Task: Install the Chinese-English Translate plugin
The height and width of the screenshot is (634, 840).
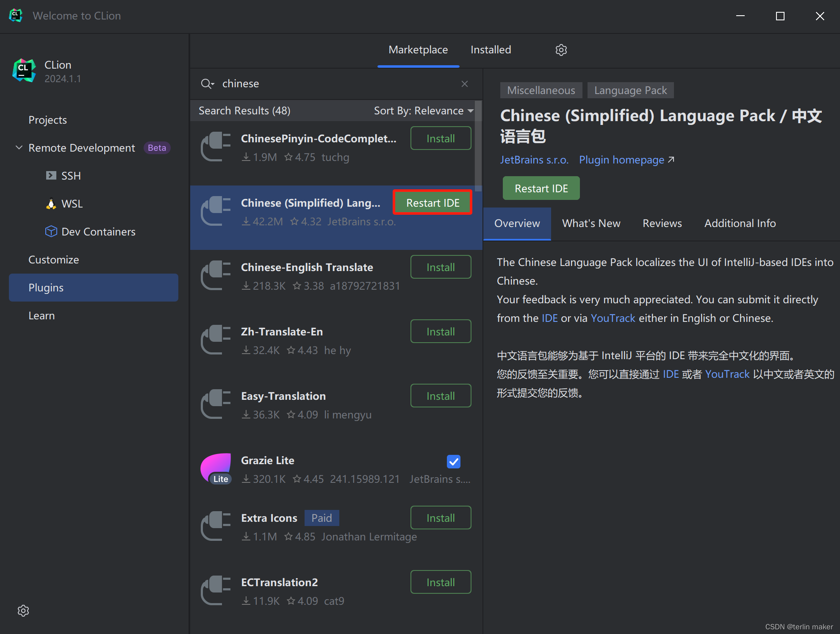Action: point(441,267)
